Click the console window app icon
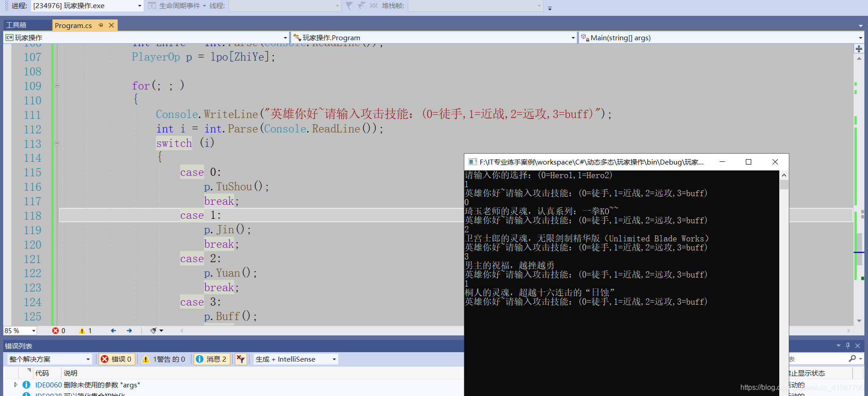This screenshot has height=396, width=868. [x=473, y=162]
